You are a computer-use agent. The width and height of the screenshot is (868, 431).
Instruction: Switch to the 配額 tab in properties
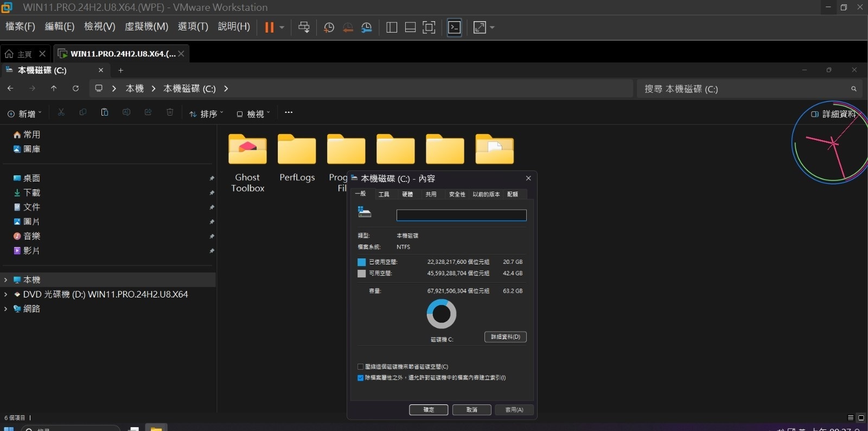(513, 194)
